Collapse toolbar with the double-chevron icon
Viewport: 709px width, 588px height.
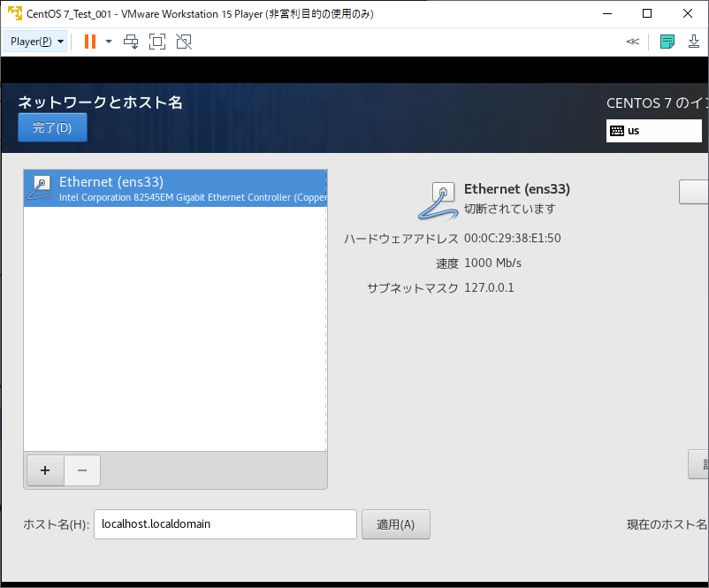point(633,42)
